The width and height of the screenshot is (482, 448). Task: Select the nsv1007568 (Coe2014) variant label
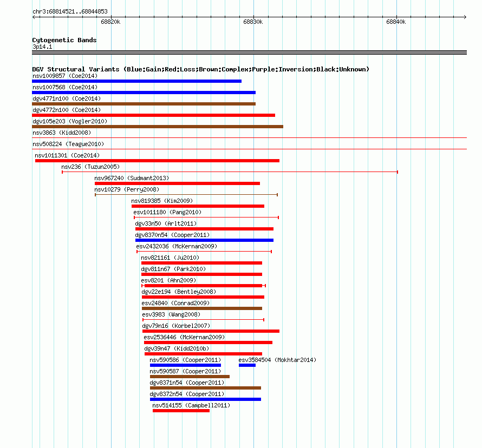(65, 87)
